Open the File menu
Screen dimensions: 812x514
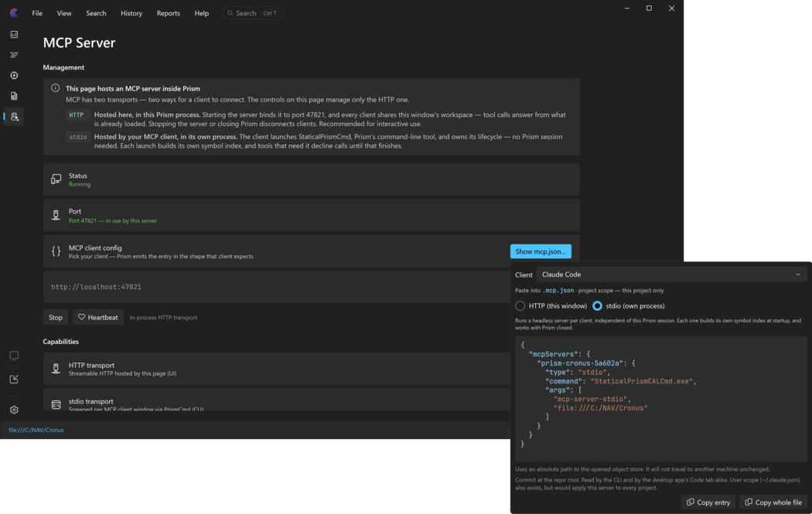tap(37, 13)
